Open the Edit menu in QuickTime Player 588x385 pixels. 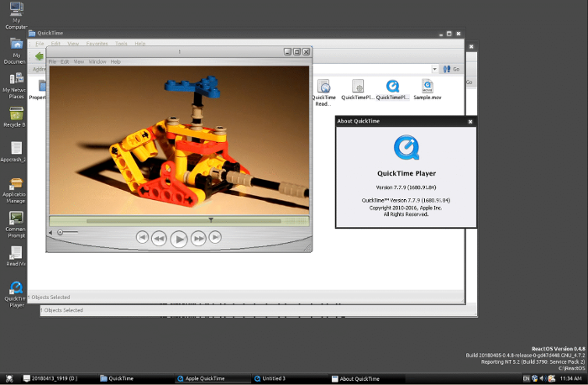pos(65,61)
